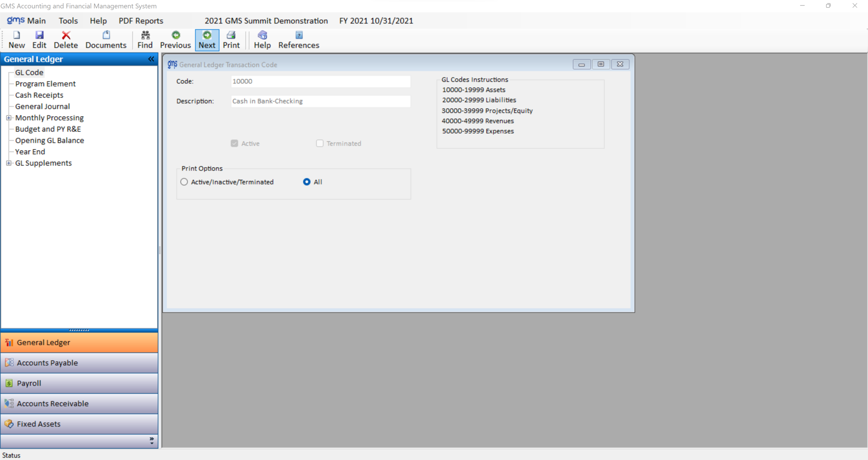Expand the GL Supplements tree node
This screenshot has width=868, height=460.
pos(9,163)
